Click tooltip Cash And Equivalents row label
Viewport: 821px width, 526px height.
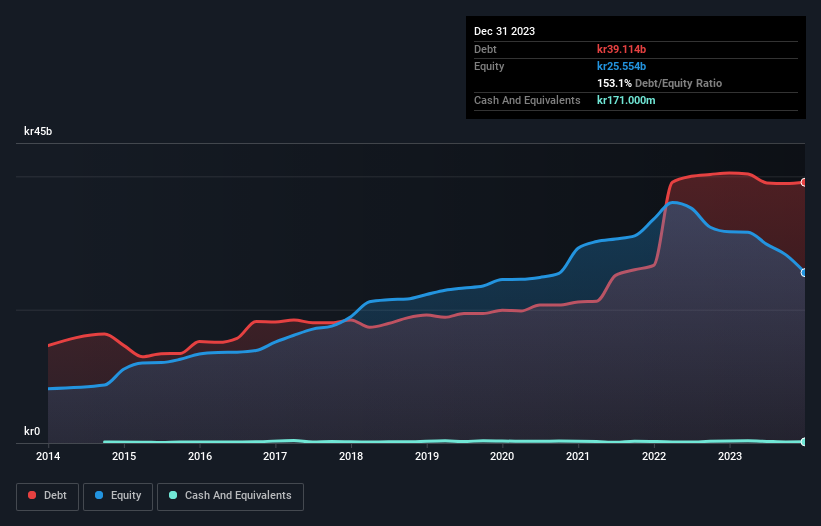coord(527,100)
